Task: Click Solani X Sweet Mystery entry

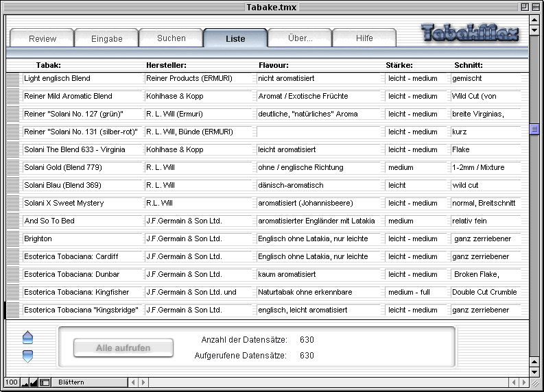Action: point(82,203)
